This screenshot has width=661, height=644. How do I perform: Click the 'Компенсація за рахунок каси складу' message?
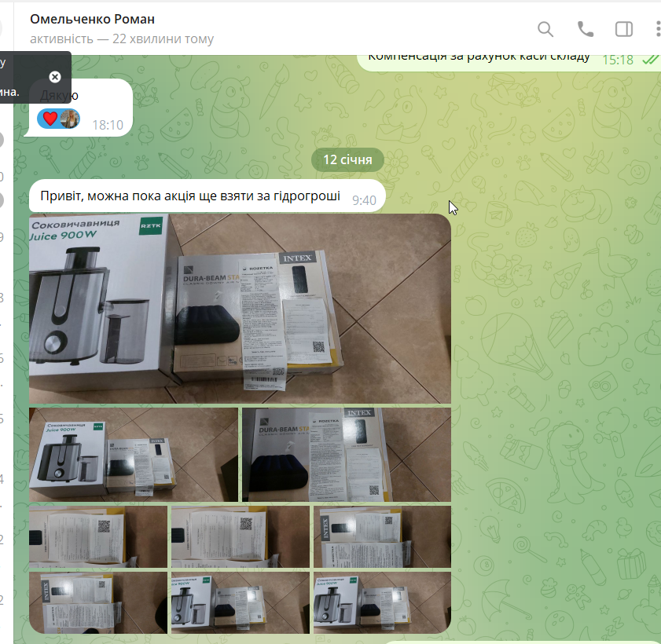(x=479, y=58)
